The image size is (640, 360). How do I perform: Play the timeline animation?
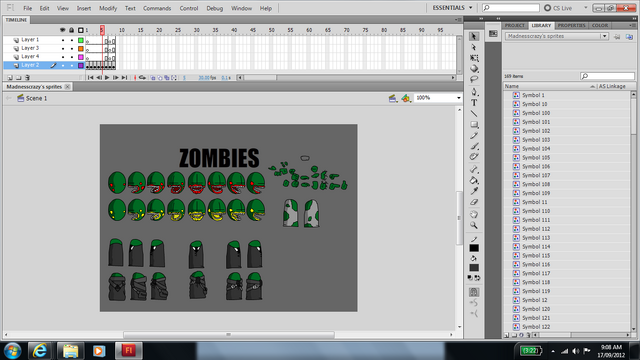[x=107, y=78]
